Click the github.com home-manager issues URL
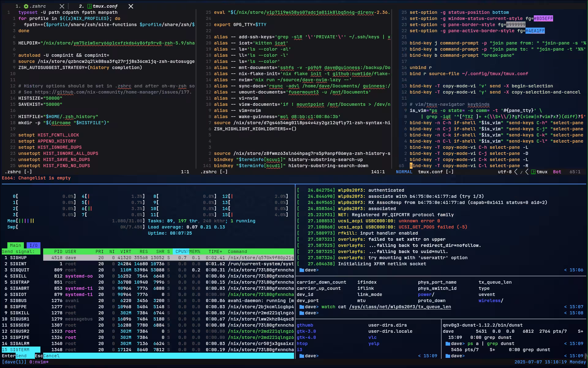Screen dimensions: 588x368 [113, 92]
